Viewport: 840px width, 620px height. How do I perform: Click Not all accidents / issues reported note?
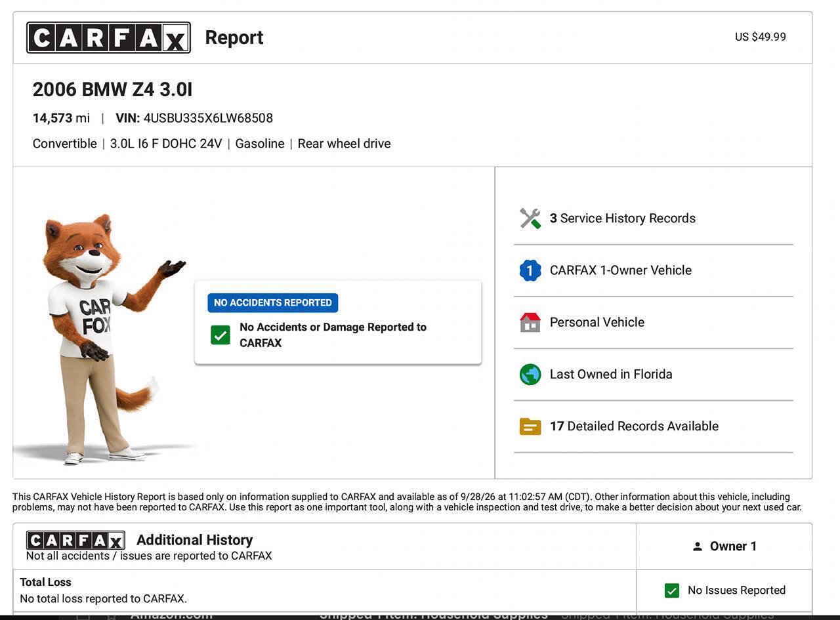tap(149, 556)
